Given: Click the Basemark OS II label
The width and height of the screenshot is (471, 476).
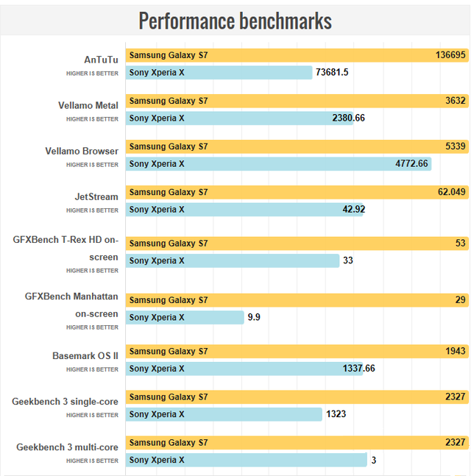Looking at the screenshot, I should (x=85, y=355).
